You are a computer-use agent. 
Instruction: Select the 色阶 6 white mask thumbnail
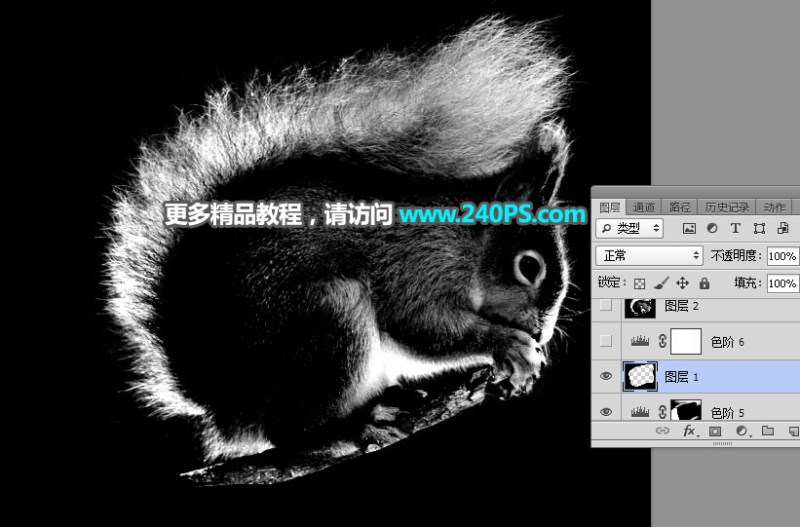pos(686,341)
